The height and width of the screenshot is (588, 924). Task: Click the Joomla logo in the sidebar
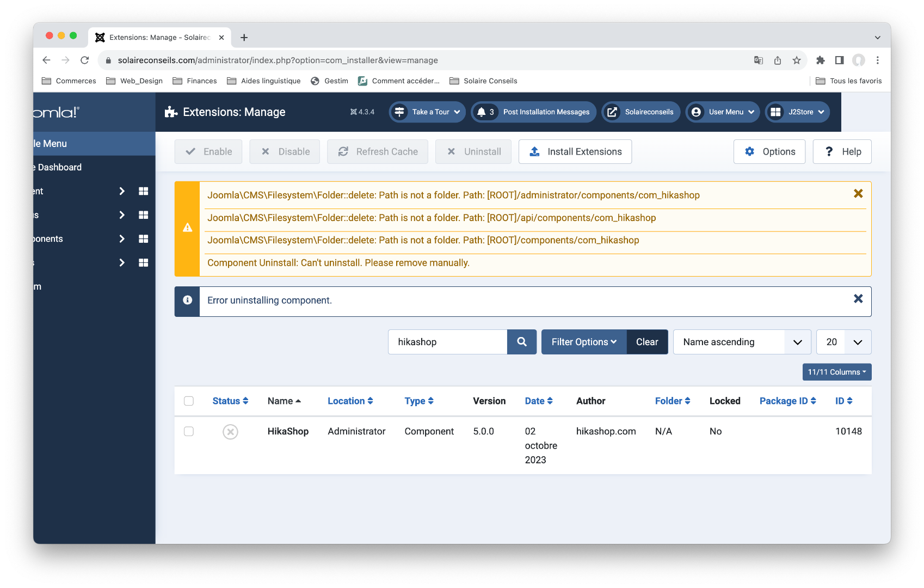pyautogui.click(x=56, y=113)
